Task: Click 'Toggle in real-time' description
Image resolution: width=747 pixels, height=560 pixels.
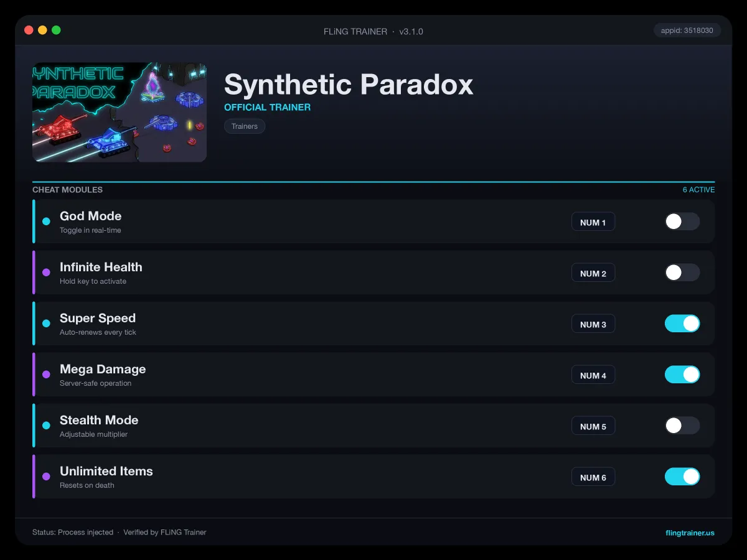Action: pos(90,230)
